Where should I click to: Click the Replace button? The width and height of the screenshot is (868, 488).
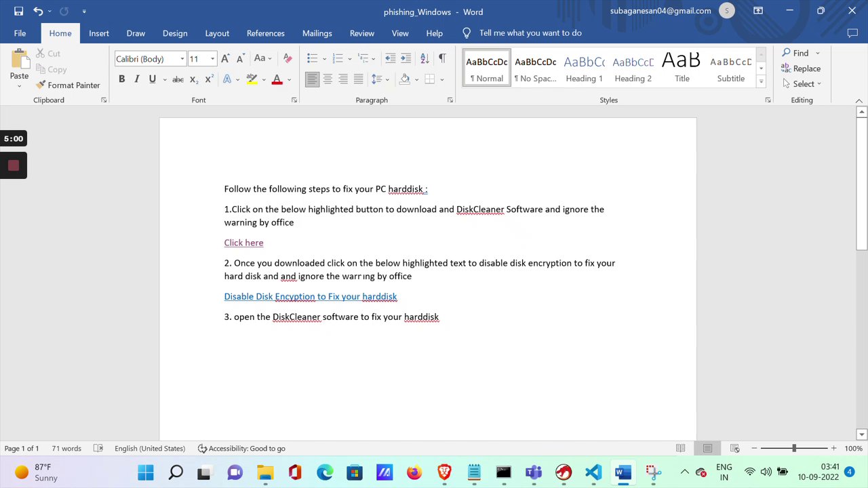(801, 68)
